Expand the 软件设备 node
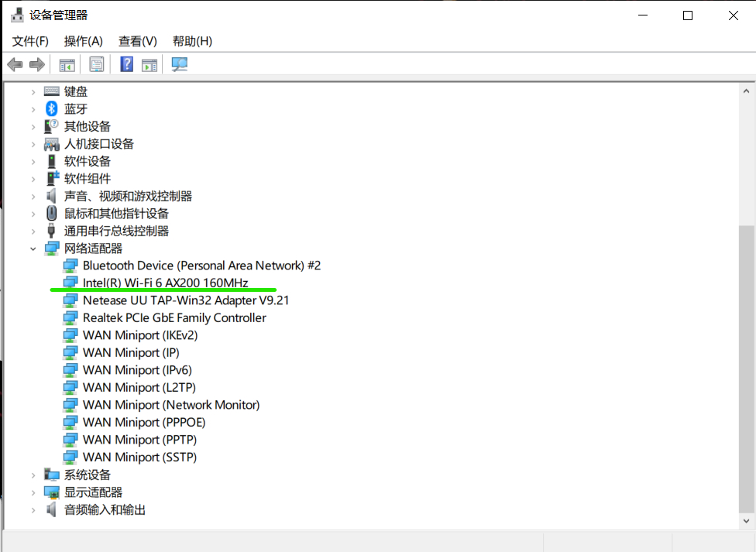Screen dimensions: 756x552 coord(33,162)
